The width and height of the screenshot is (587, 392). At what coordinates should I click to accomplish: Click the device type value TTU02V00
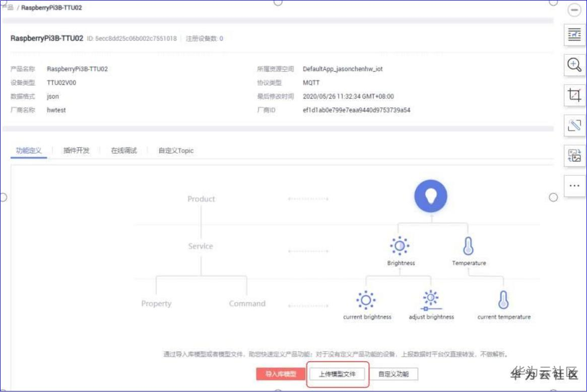[x=61, y=83]
